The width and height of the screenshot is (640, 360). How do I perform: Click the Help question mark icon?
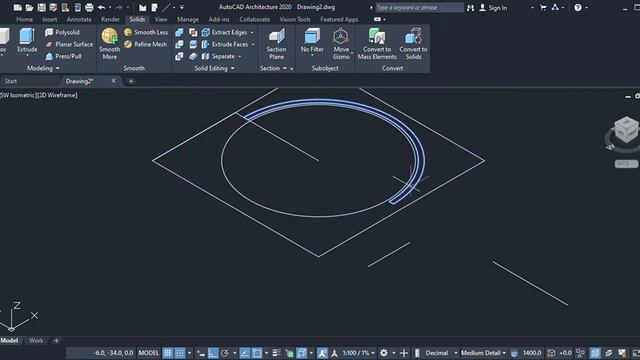(578, 7)
